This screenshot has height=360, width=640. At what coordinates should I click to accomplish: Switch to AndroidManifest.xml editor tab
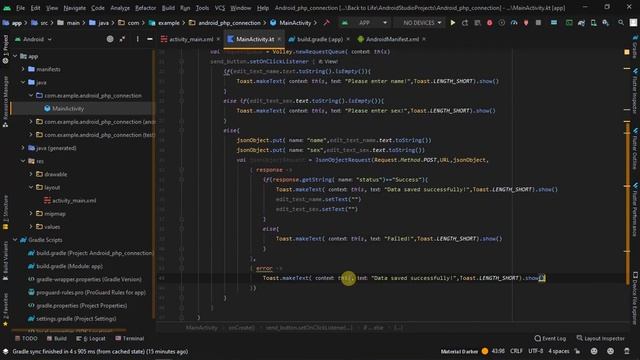pyautogui.click(x=392, y=39)
